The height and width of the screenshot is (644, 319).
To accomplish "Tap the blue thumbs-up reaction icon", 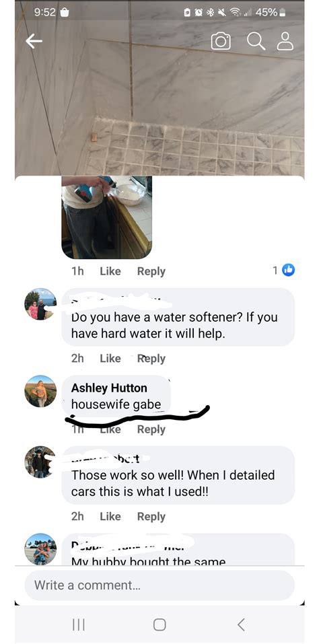I will point(289,271).
